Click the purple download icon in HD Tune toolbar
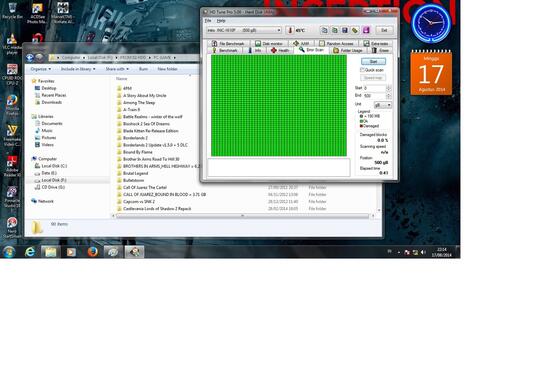540x366 pixels. point(366,30)
